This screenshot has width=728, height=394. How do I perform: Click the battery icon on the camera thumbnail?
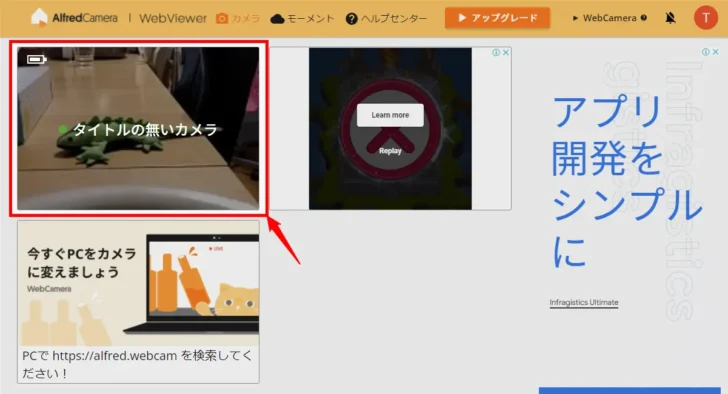point(36,59)
